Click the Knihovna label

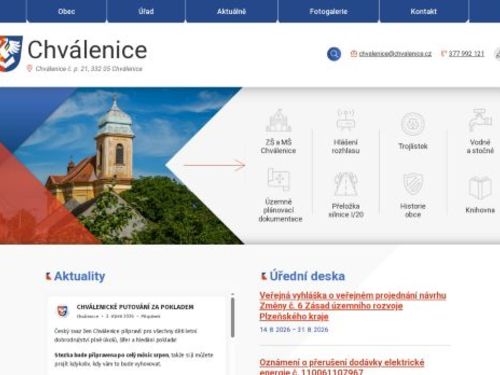[480, 210]
